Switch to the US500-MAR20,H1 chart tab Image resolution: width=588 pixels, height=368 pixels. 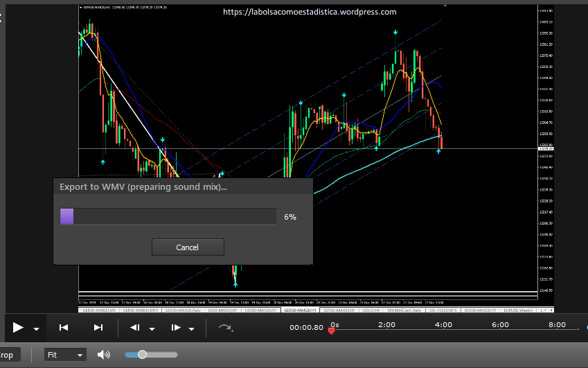tap(260, 310)
